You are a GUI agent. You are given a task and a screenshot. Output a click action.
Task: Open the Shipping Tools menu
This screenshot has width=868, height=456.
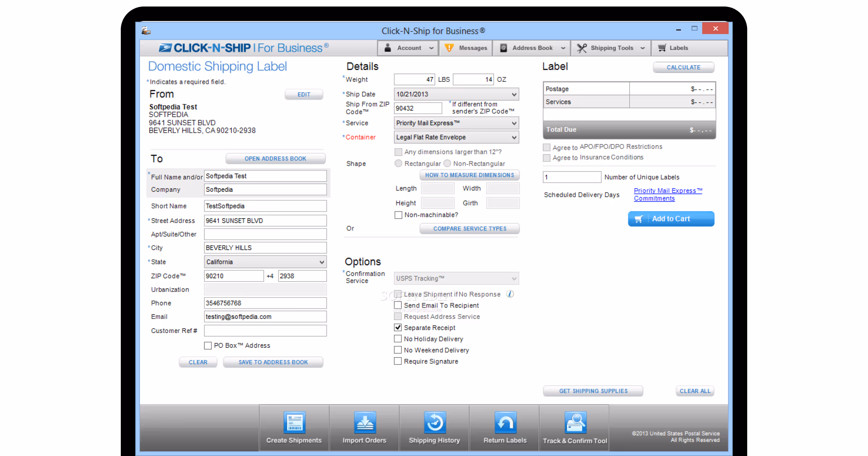pos(611,48)
